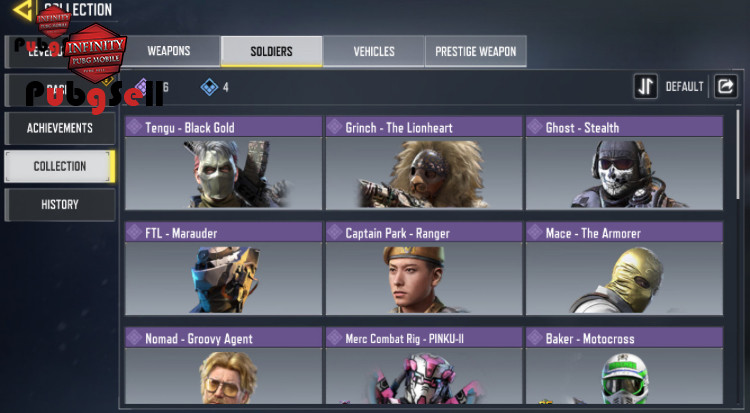Click the purple diamond rarity icon
Screen dimensions: 750x413
(142, 87)
